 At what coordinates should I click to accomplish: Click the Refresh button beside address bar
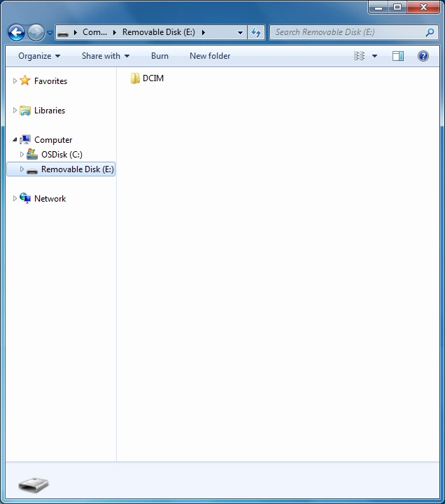pos(256,32)
